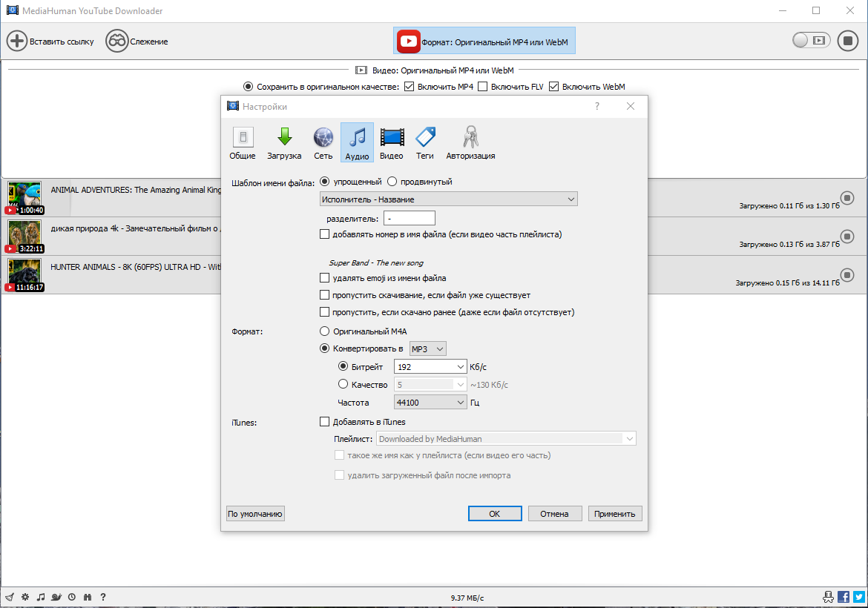The image size is (868, 608).
Task: Click the разделитель input field
Action: pyautogui.click(x=409, y=219)
